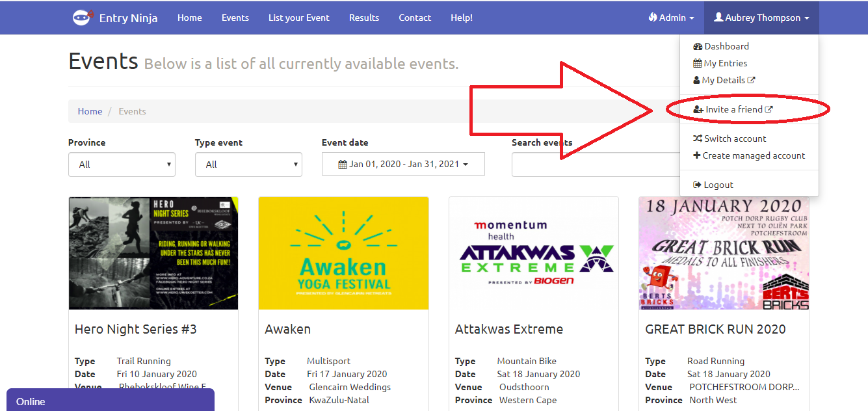This screenshot has height=411, width=868.
Task: Open the Attakwas Extreme event title
Action: click(x=509, y=329)
